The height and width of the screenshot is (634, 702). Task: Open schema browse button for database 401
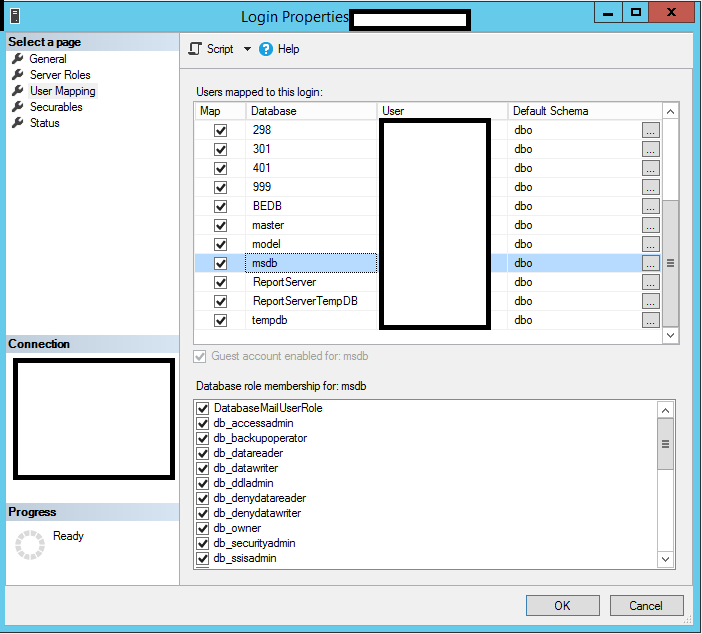pyautogui.click(x=651, y=168)
